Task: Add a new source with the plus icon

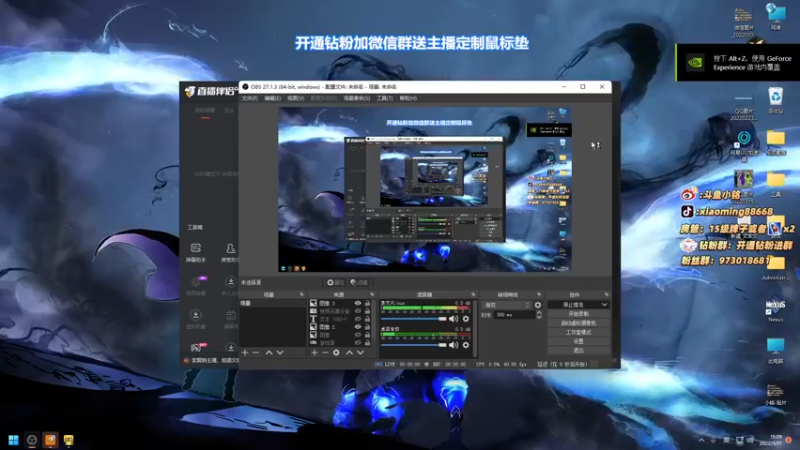Action: [314, 353]
